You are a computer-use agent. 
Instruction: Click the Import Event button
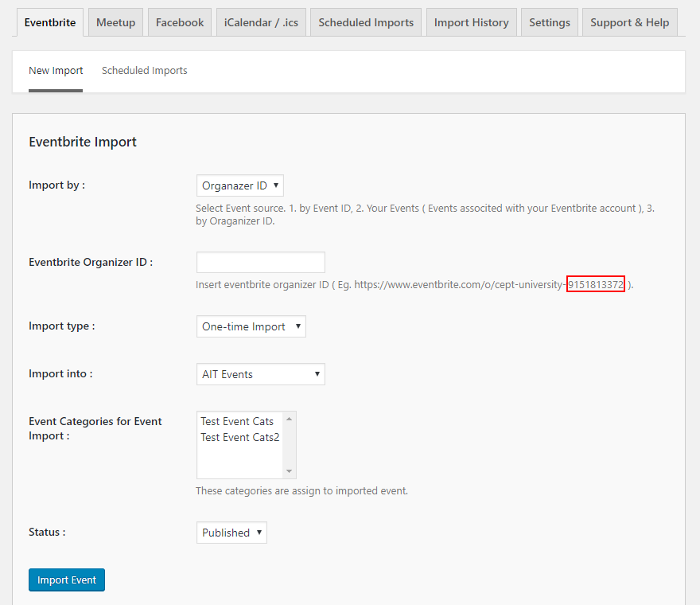click(x=67, y=580)
